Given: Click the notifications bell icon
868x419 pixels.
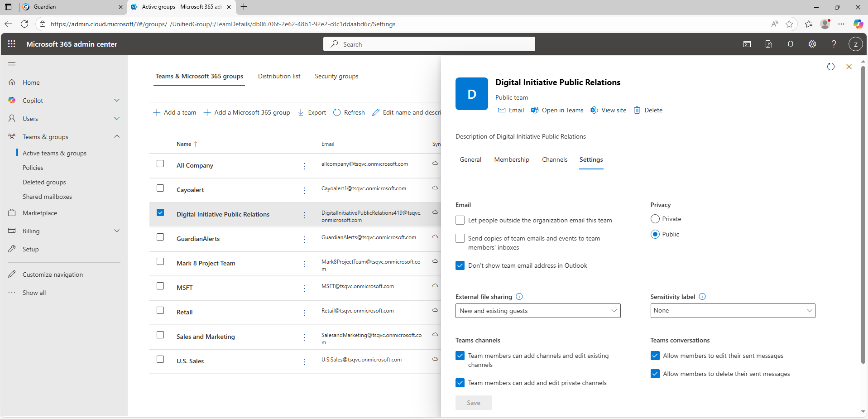Looking at the screenshot, I should click(x=790, y=44).
